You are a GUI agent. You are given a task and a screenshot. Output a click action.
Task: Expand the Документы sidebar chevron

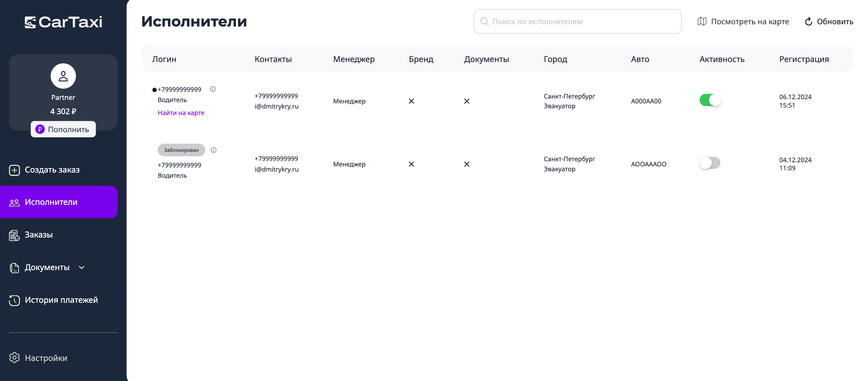(x=82, y=267)
